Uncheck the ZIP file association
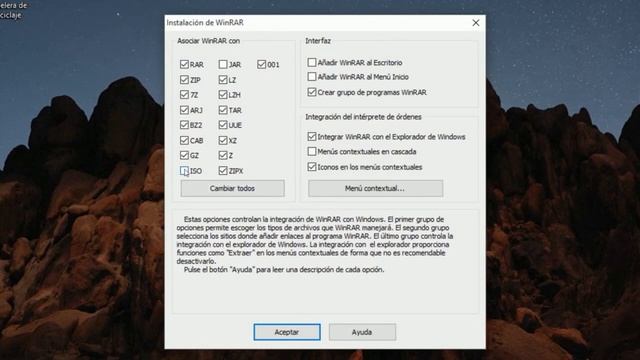The width and height of the screenshot is (640, 360). coord(184,80)
